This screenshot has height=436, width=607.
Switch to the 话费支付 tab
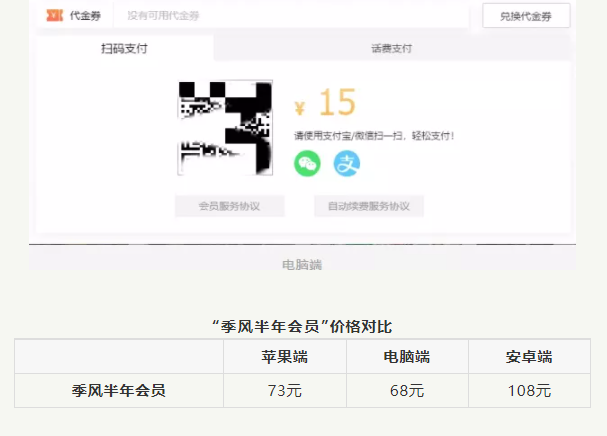pos(391,48)
